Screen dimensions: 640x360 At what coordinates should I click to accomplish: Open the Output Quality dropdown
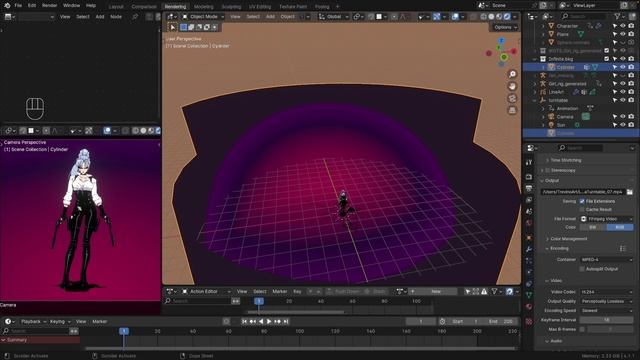click(x=607, y=301)
